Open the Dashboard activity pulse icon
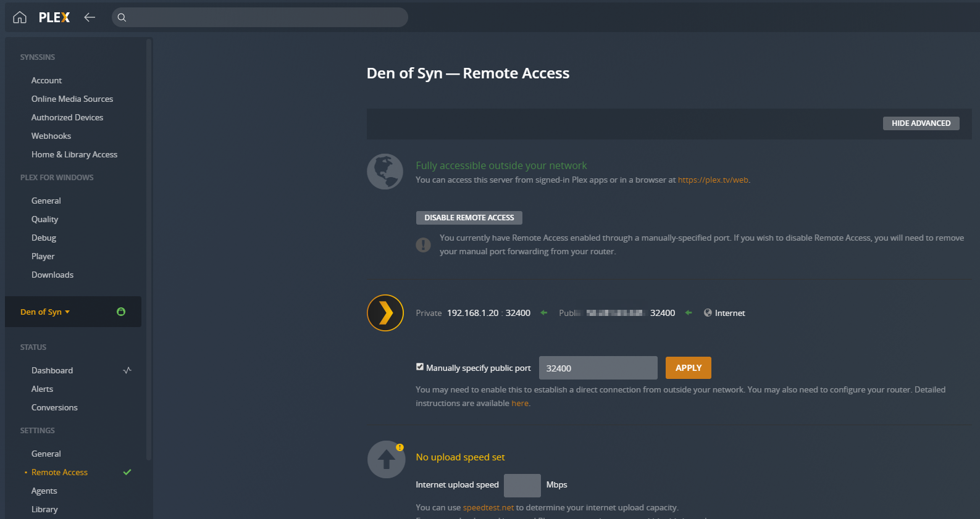The width and height of the screenshot is (980, 519). 127,370
